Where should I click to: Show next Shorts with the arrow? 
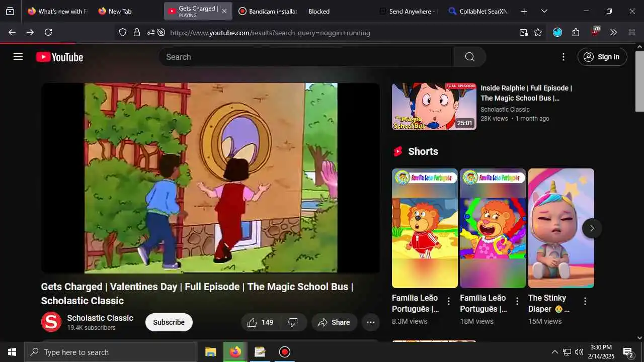point(592,228)
